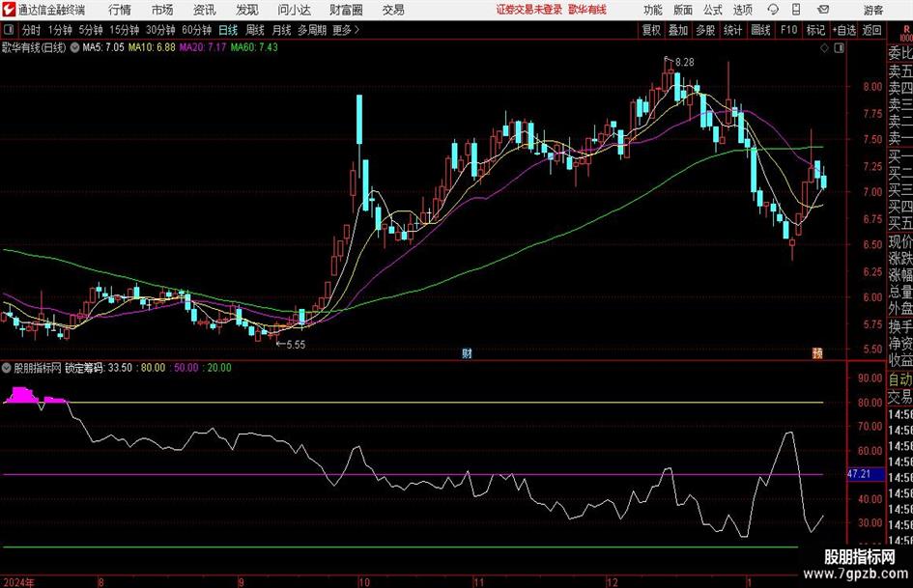This screenshot has width=913, height=588.
Task: Click month 10 marker on time axis
Action: [x=364, y=582]
